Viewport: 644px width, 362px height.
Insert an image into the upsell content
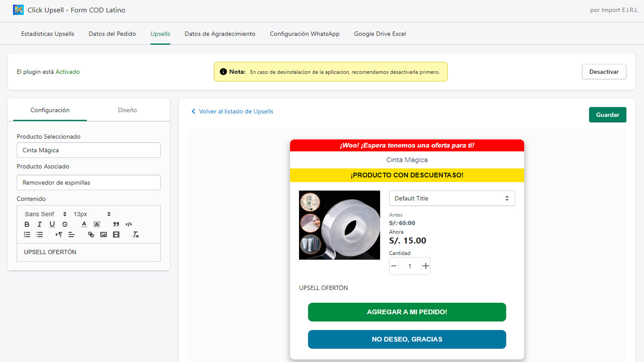103,234
